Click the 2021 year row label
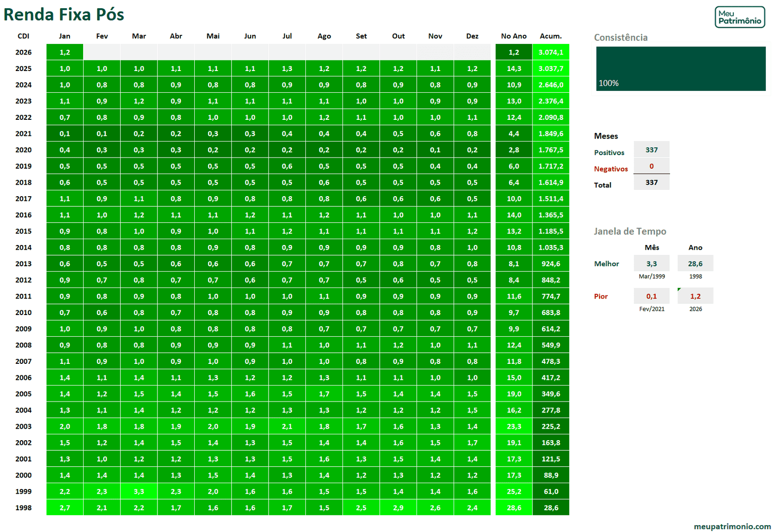The height and width of the screenshot is (532, 773). [23, 134]
